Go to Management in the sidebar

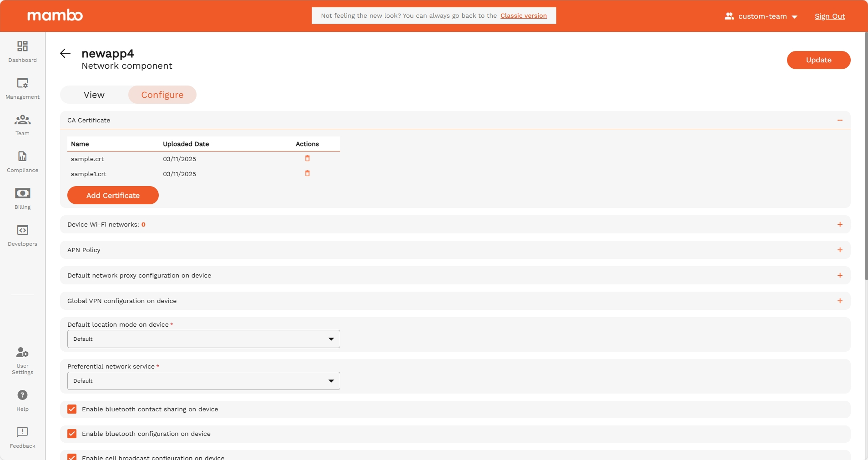(x=22, y=83)
